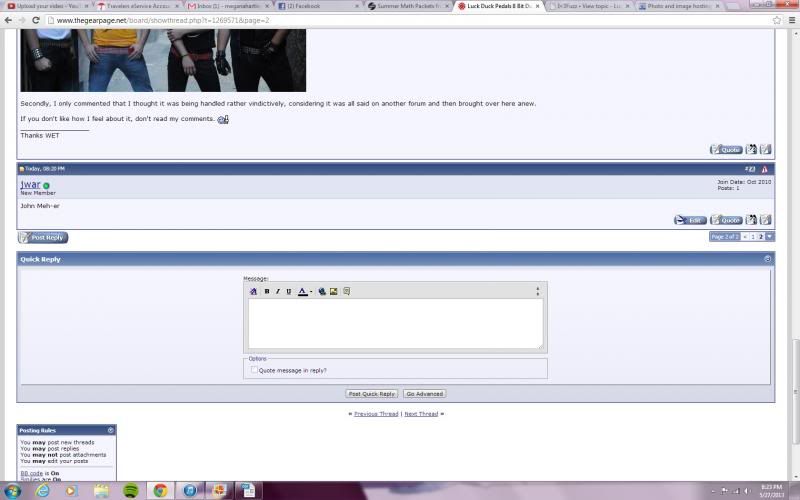Report jwar's post with warning icon
Viewport: 800px width, 500px height.
[765, 169]
